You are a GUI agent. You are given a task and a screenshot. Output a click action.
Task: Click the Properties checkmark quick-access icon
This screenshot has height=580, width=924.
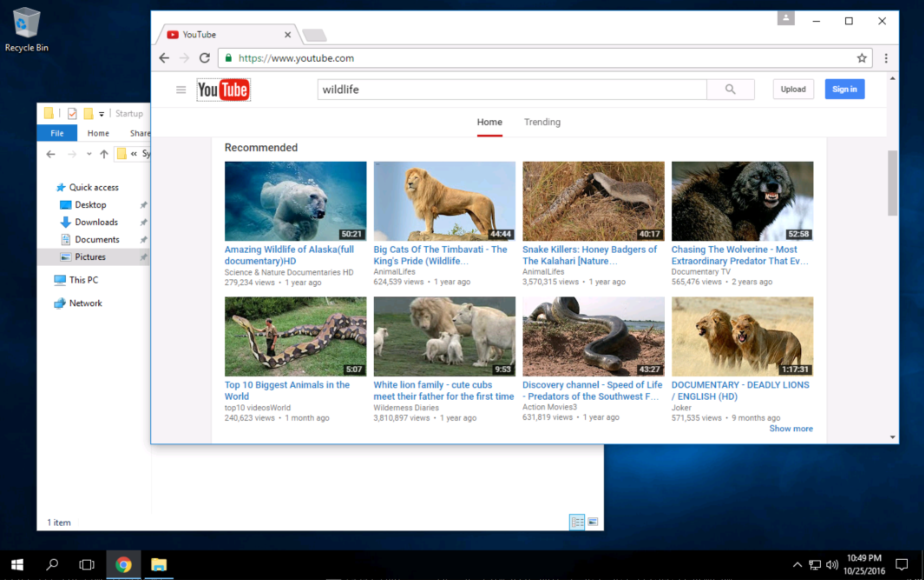coord(72,114)
